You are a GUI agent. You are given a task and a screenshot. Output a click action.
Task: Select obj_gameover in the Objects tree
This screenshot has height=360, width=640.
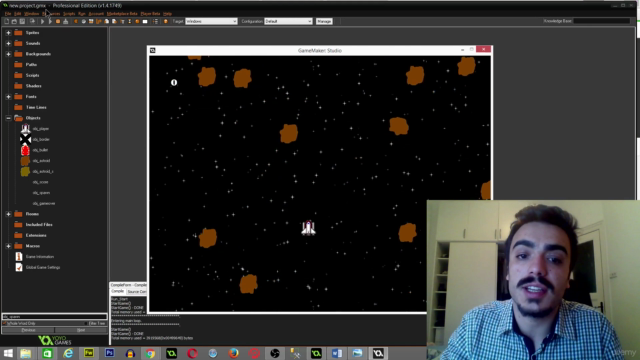[44, 203]
